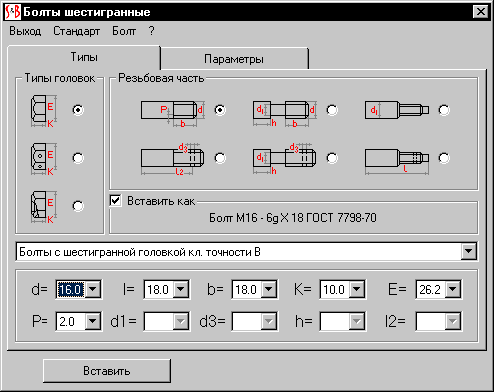Switch to the Типы tab

(84, 57)
